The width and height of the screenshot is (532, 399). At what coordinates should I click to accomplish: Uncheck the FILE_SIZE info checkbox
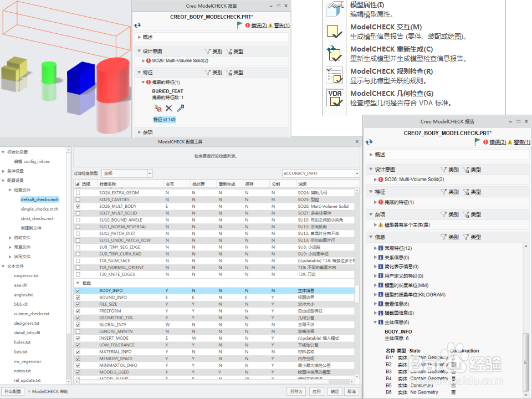pos(78,304)
